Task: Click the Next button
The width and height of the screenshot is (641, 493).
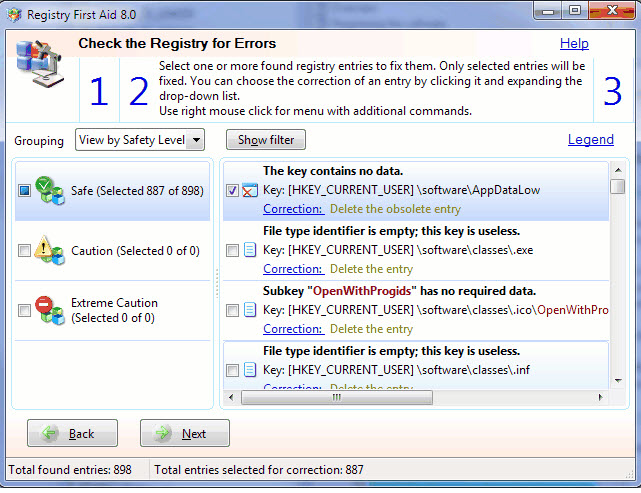Action: [x=185, y=433]
